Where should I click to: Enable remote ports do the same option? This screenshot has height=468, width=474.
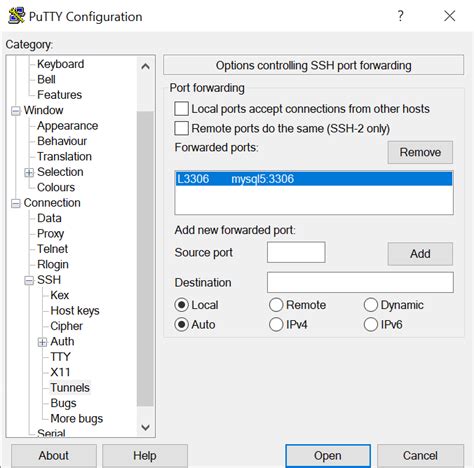point(181,128)
